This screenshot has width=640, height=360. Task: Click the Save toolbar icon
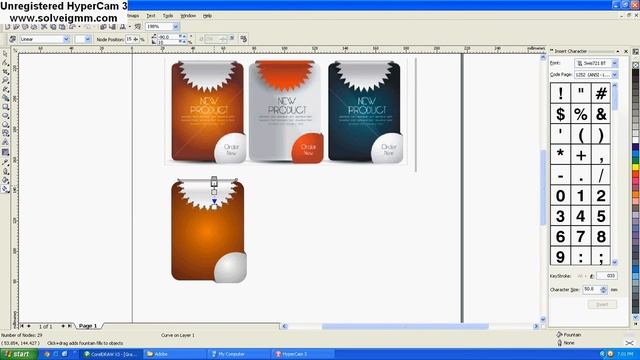pyautogui.click(x=25, y=27)
